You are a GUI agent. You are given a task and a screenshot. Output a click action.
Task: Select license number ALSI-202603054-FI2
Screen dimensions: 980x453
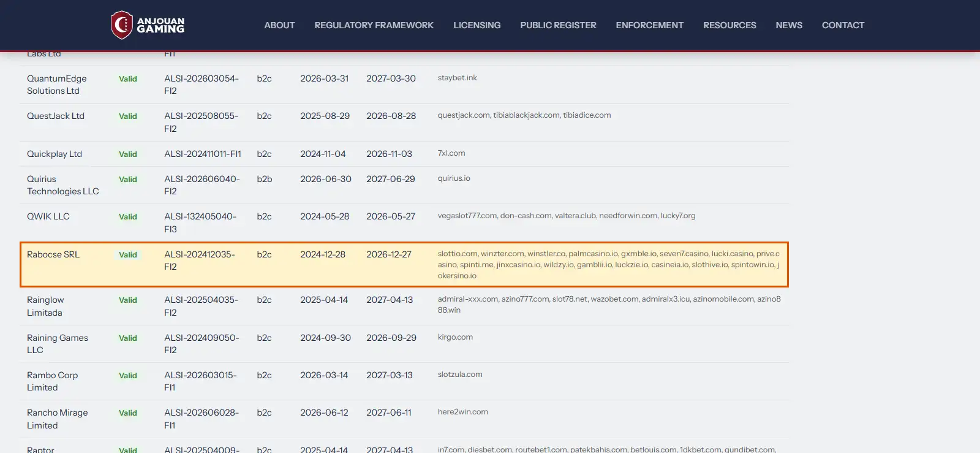pos(202,85)
